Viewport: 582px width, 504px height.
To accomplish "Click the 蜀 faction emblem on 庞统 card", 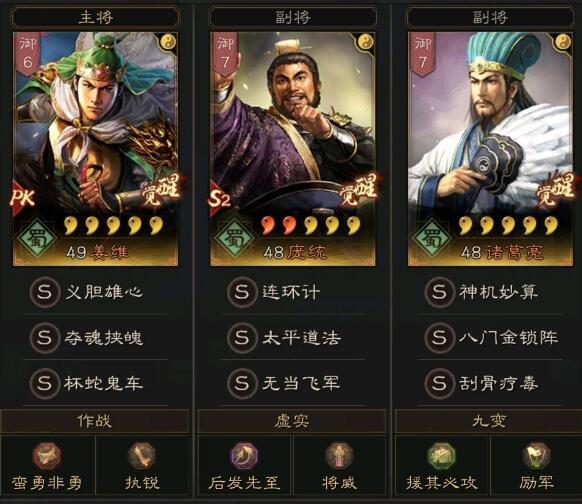I will point(234,238).
